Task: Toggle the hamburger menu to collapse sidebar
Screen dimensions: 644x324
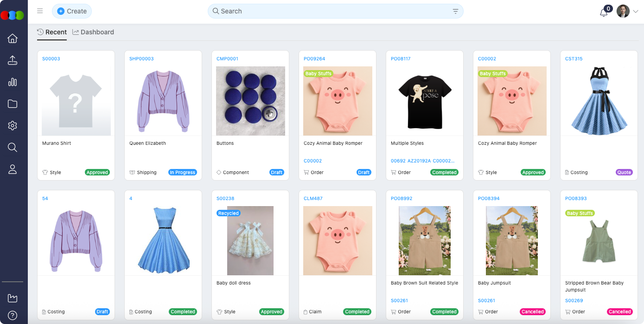Action: (x=40, y=11)
